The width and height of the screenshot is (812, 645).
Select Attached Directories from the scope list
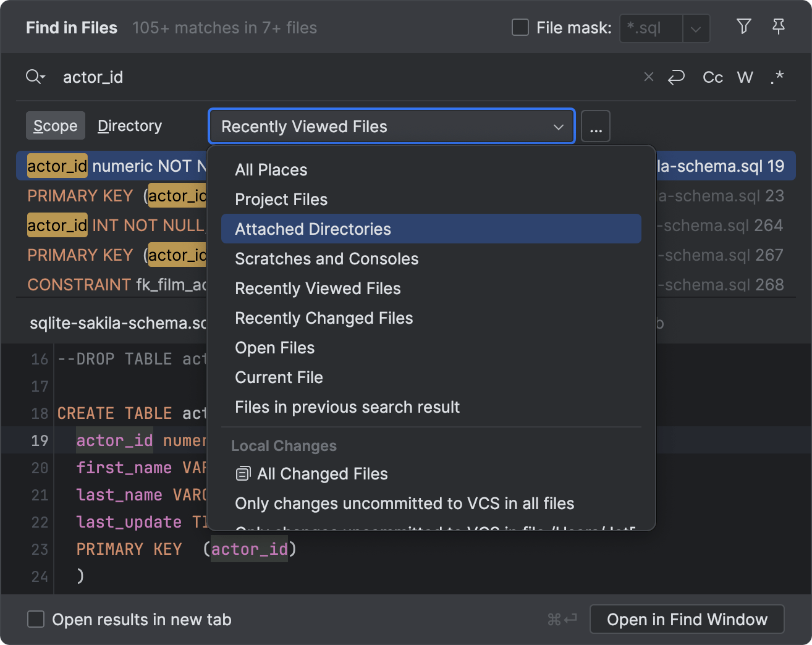[x=312, y=229]
